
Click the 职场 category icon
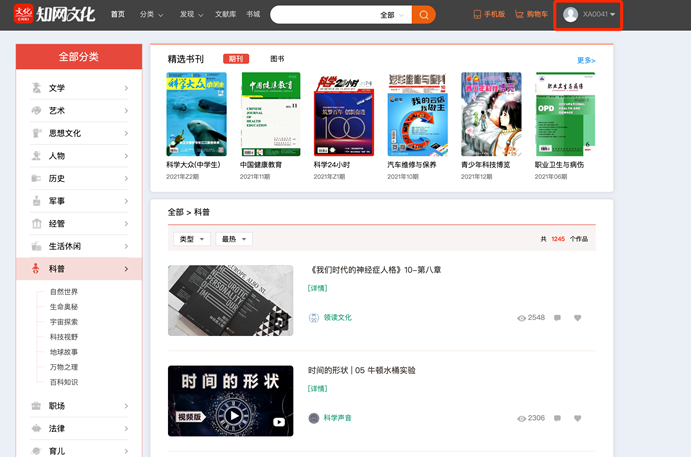(37, 406)
